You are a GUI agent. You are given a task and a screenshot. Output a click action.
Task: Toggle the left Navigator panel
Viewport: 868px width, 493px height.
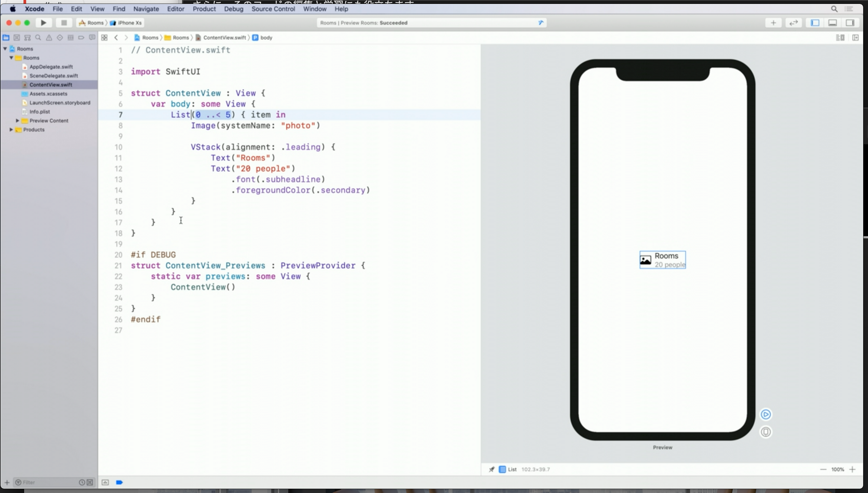click(815, 23)
